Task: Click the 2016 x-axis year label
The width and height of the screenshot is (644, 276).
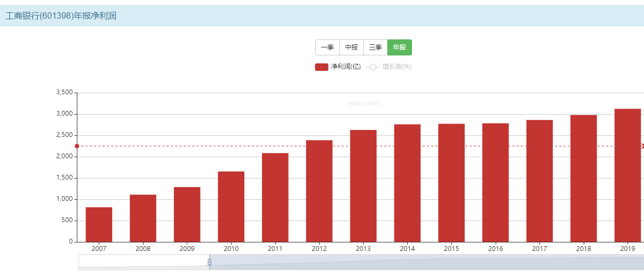Action: (x=496, y=249)
